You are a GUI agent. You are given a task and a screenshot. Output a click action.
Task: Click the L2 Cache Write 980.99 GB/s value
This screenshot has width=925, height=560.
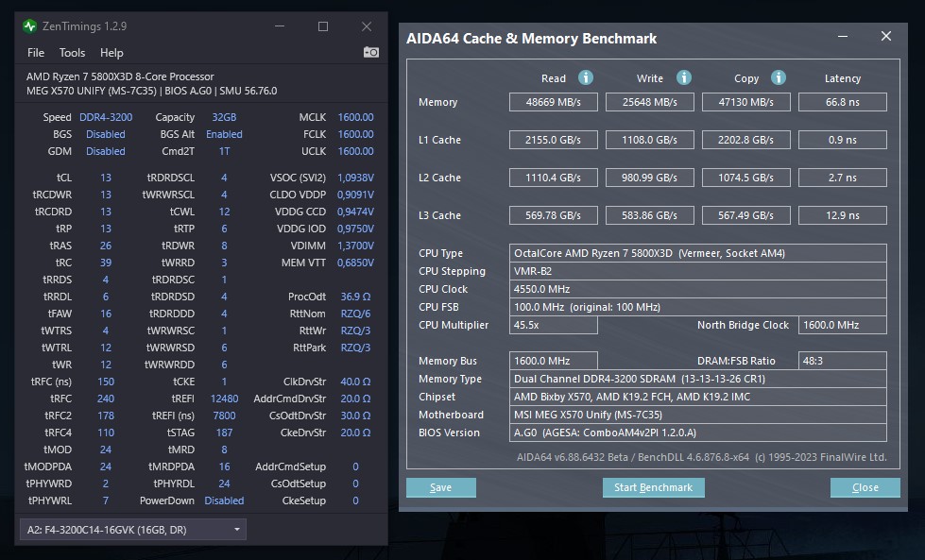click(649, 178)
